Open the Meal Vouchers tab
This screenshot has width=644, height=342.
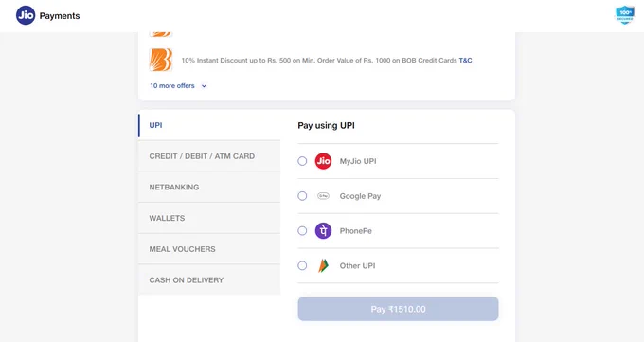point(209,249)
